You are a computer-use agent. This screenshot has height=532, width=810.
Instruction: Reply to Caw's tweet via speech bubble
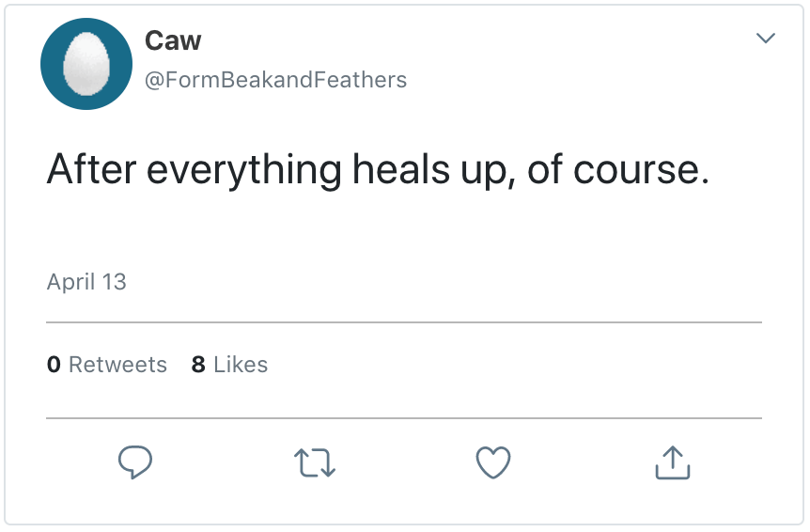pyautogui.click(x=135, y=462)
